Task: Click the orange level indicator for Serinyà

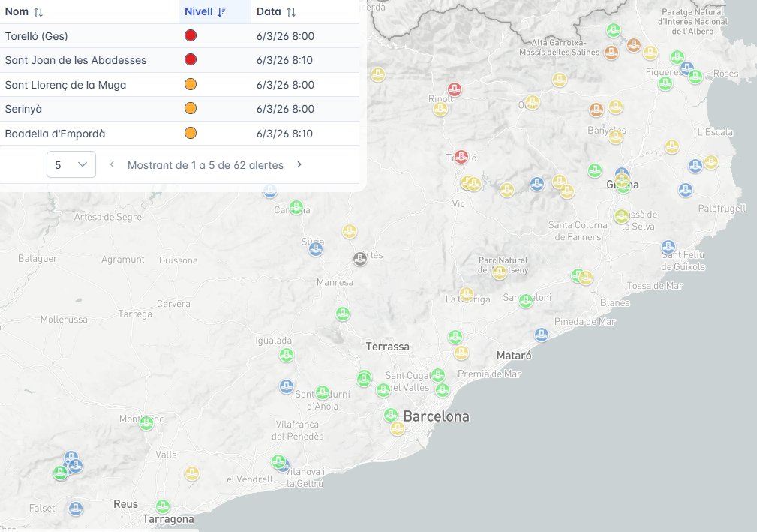Action: [x=190, y=109]
